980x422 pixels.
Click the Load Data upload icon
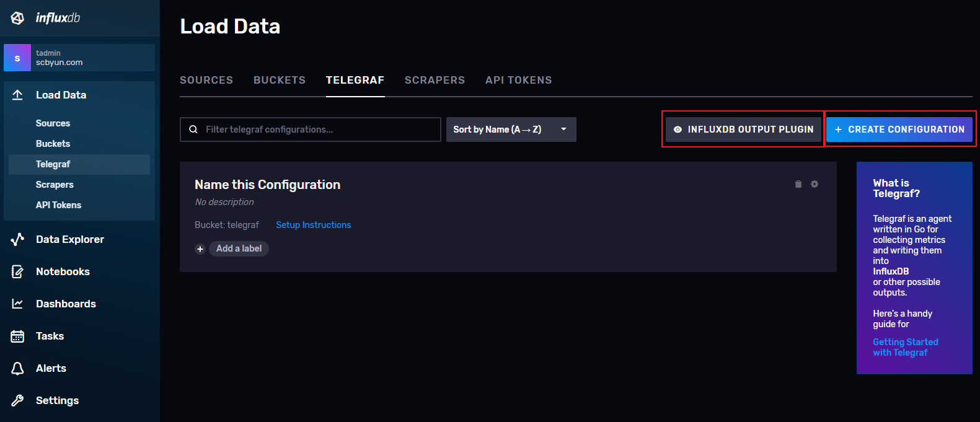17,95
